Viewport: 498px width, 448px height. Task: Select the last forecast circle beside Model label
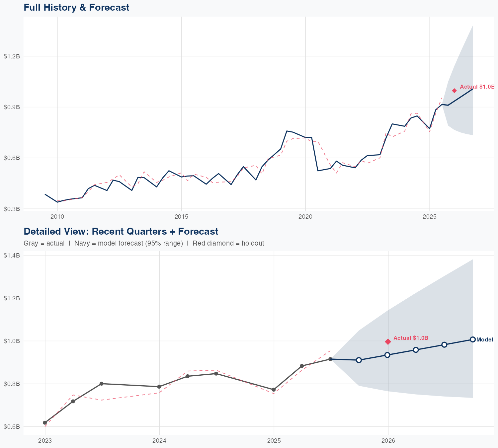[x=472, y=339]
